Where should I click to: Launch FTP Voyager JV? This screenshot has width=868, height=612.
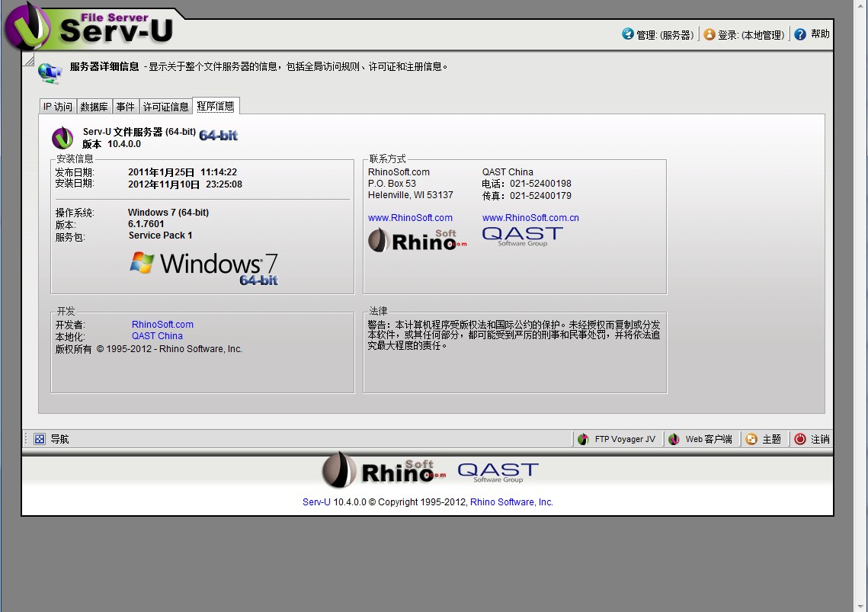coord(617,439)
